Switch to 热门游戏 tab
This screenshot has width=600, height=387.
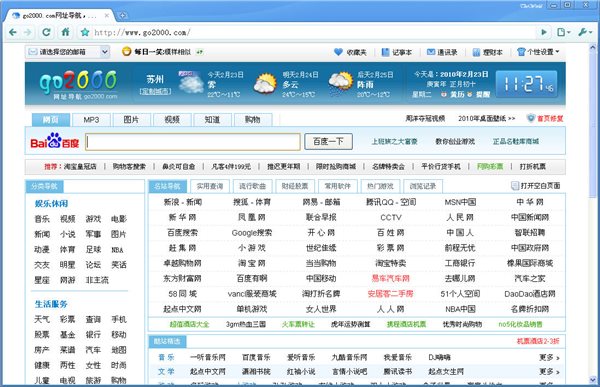[380, 186]
